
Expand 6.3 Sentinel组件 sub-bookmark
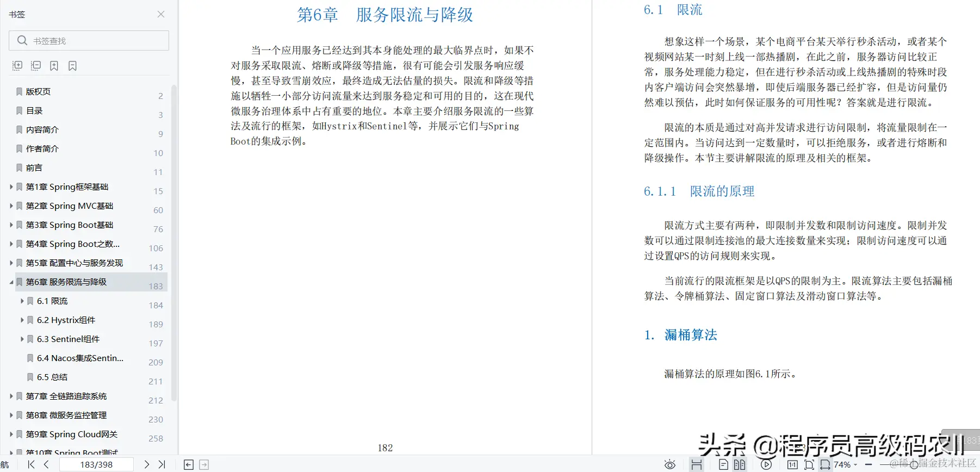22,339
